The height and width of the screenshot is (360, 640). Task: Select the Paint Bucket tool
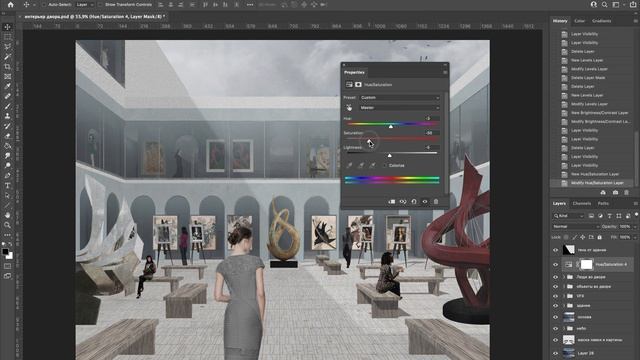pyautogui.click(x=7, y=146)
